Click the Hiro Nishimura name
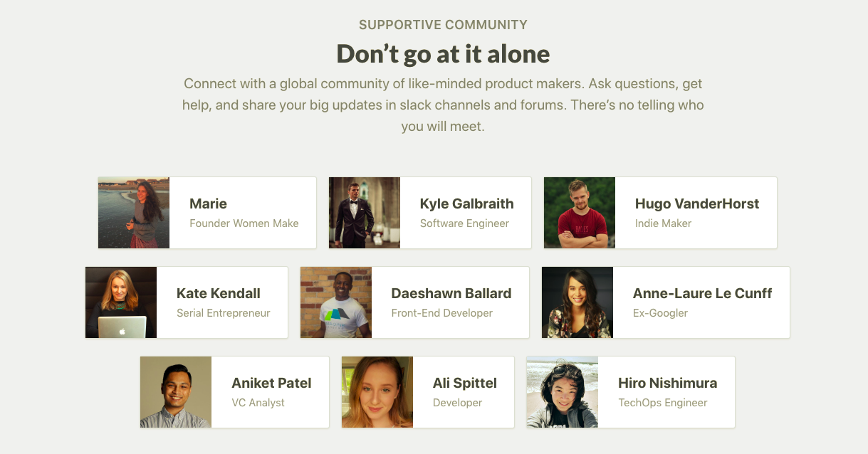868x454 pixels. (667, 383)
